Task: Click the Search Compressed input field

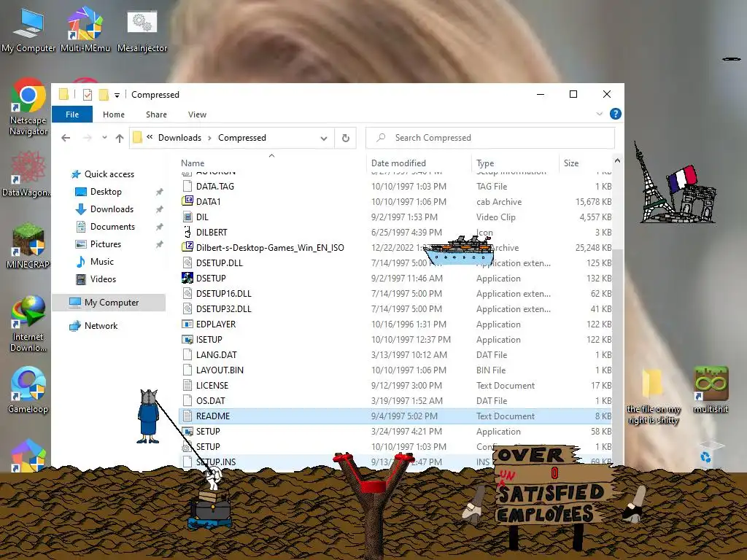Action: [x=490, y=138]
